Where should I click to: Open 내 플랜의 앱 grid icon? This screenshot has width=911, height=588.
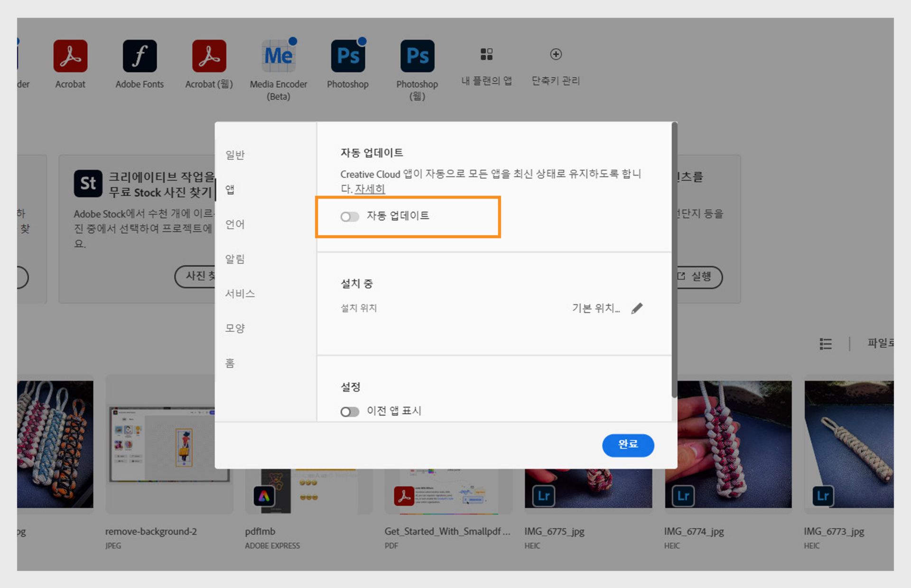tap(486, 54)
